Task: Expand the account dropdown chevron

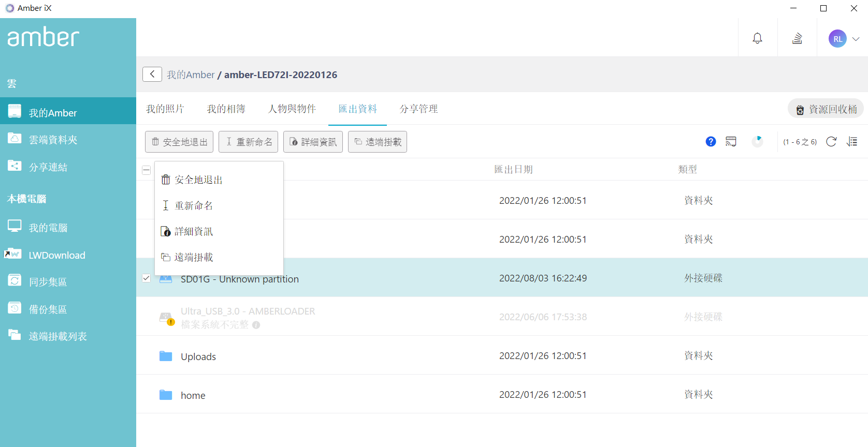Action: click(x=856, y=39)
